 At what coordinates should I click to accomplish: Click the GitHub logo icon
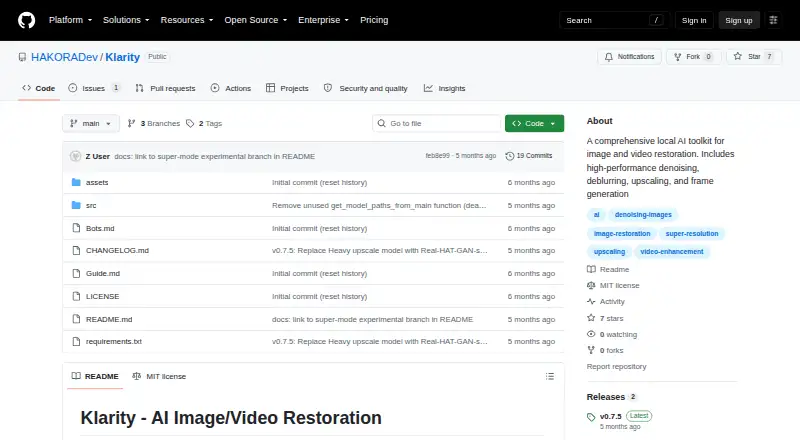pos(27,20)
